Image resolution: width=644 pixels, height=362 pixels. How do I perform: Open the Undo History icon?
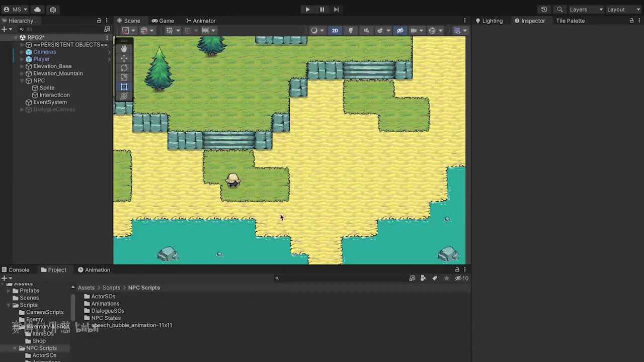click(x=544, y=10)
